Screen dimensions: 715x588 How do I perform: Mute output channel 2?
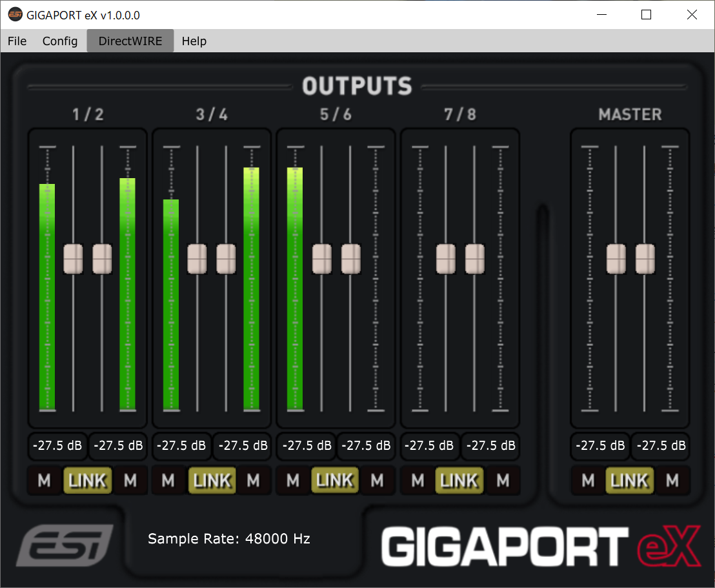click(x=130, y=480)
